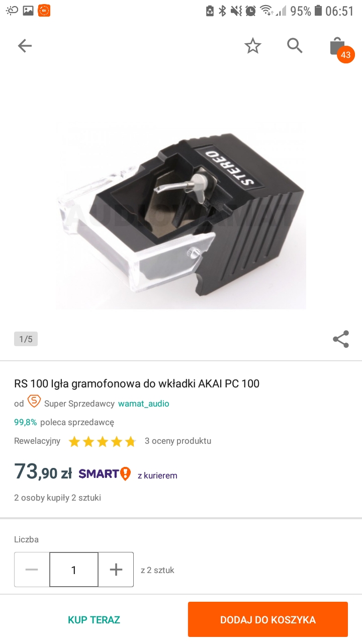This screenshot has height=644, width=362.
Task: Tap the battery indicator in status bar
Action: click(318, 11)
